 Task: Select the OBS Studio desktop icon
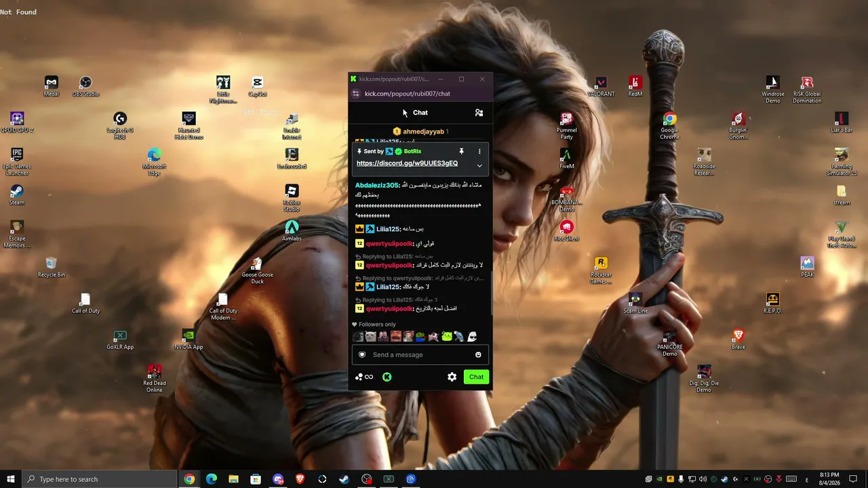pyautogui.click(x=85, y=87)
